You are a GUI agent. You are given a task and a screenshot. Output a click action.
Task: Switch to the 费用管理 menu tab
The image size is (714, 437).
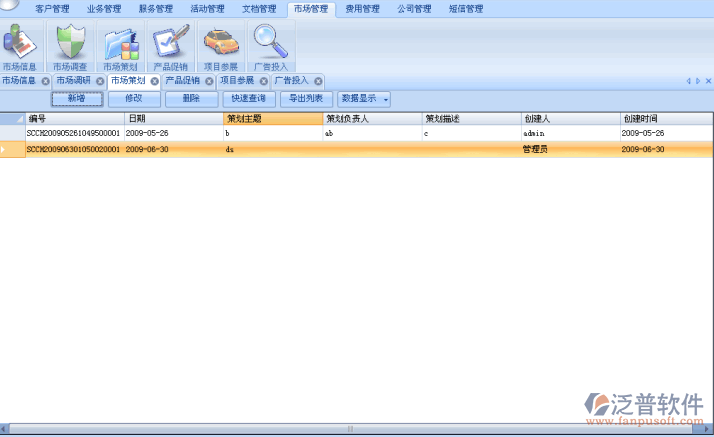[362, 9]
